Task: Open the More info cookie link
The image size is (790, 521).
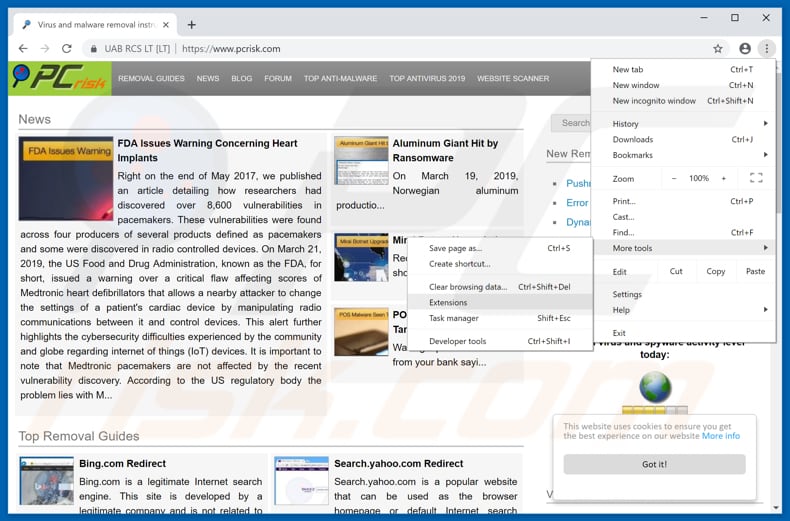Action: [x=720, y=436]
